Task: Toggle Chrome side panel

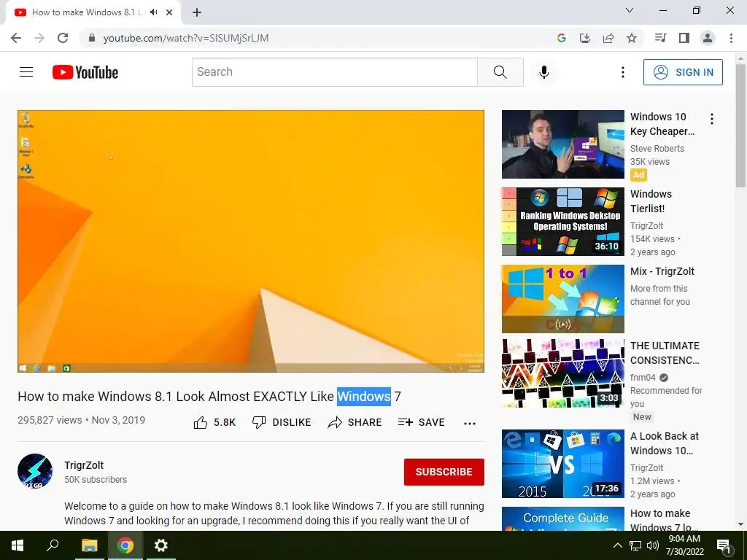Action: point(684,38)
